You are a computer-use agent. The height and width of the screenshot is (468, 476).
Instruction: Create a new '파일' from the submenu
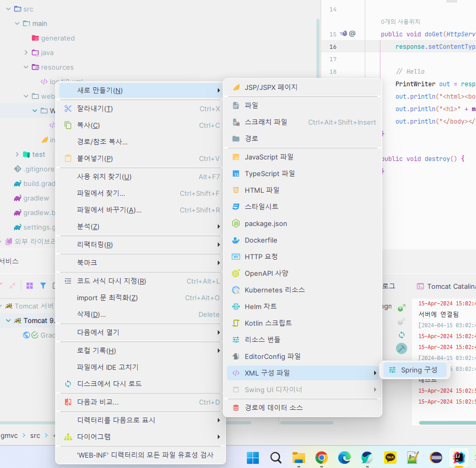tap(302, 105)
